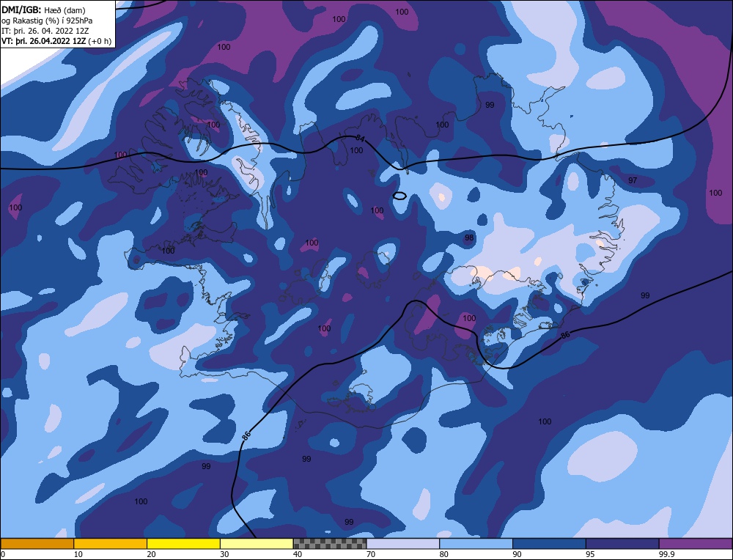Click the dark orange 0–10 legend swatch

[37, 544]
